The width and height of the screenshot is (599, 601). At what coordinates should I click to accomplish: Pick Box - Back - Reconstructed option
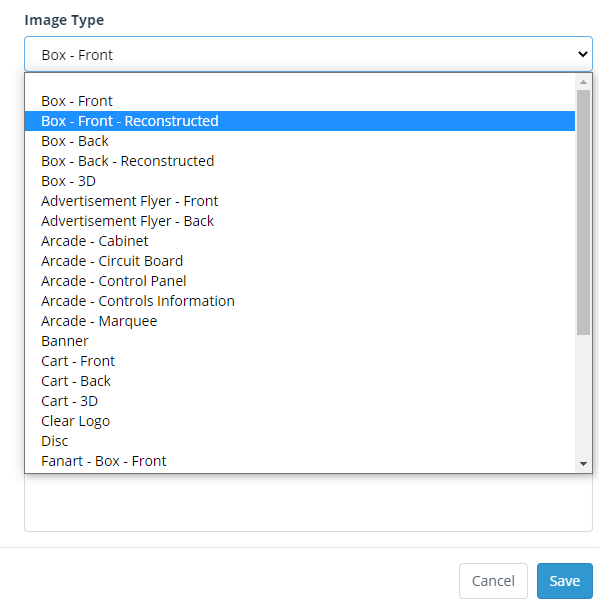(x=300, y=161)
